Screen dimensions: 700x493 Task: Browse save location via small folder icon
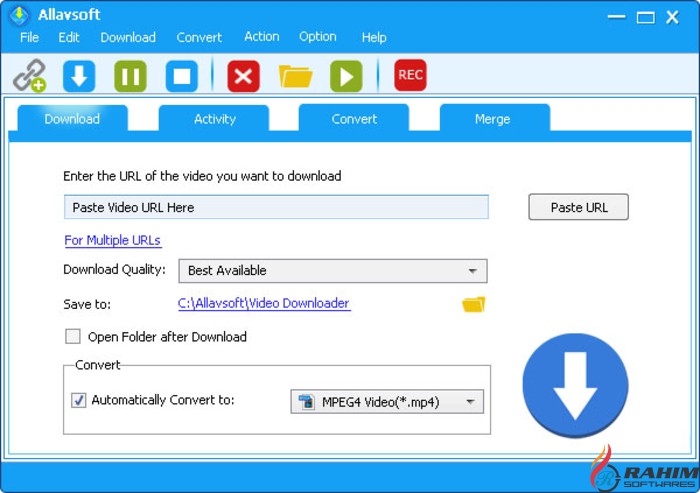[x=473, y=305]
